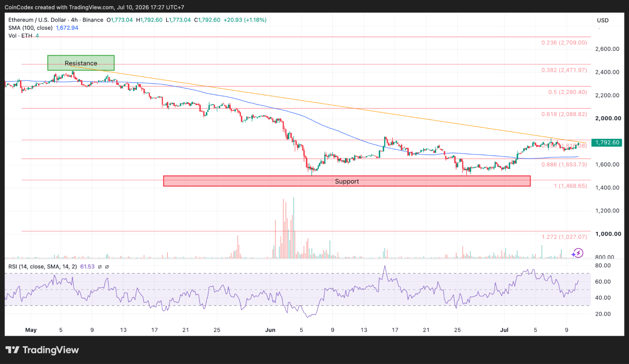Click the 20.00 RSI axis label
Image resolution: width=629 pixels, height=364 pixels.
tap(603, 314)
